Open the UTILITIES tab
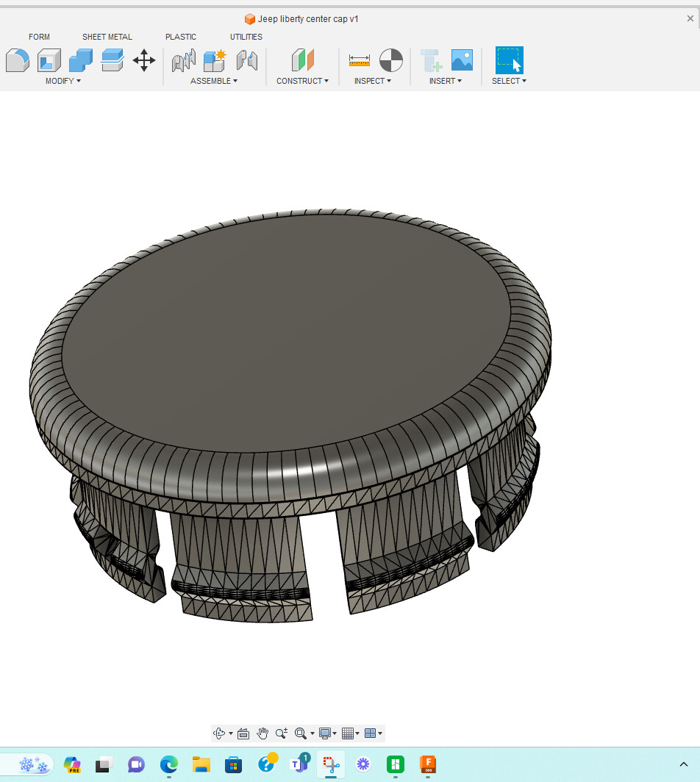 [x=246, y=37]
